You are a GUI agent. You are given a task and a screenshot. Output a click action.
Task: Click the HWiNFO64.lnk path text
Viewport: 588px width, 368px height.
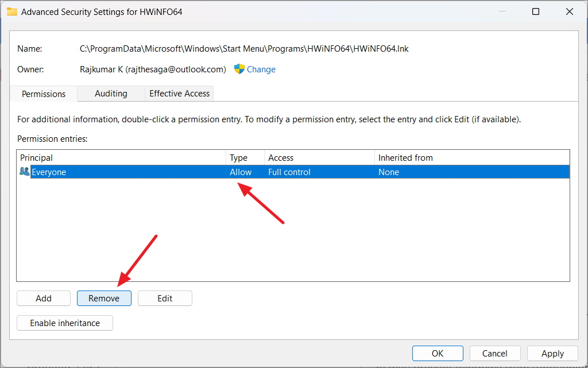(x=244, y=48)
